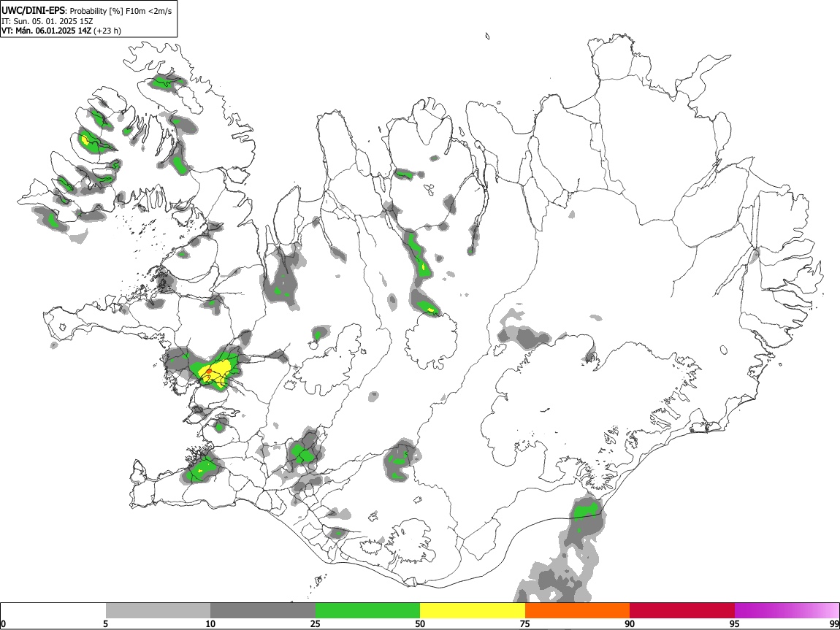Click the green 25-50 legend swatch
This screenshot has width=840, height=630.
(367, 611)
